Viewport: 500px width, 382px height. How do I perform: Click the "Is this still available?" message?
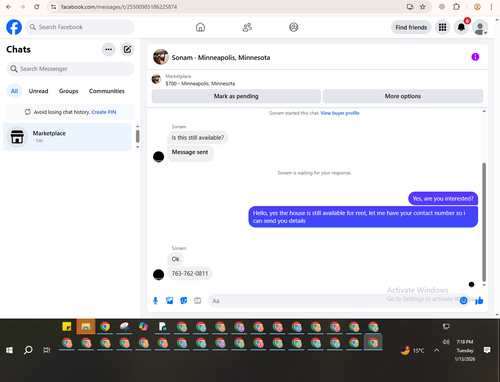coord(198,137)
